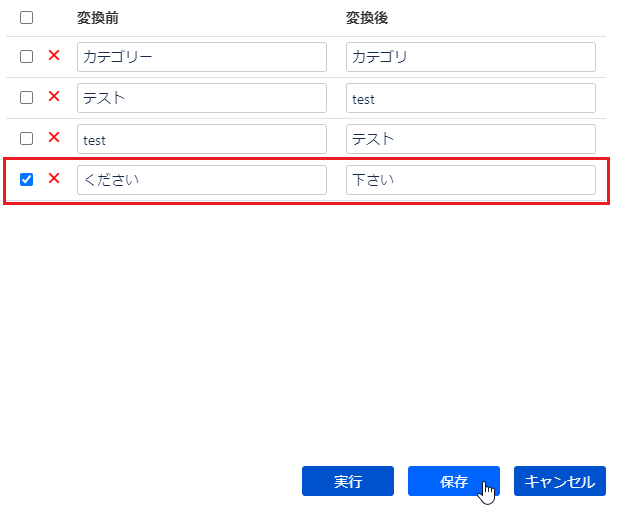Toggle the select-all checkbox in header
Viewport: 629px width, 520px height.
click(x=27, y=17)
